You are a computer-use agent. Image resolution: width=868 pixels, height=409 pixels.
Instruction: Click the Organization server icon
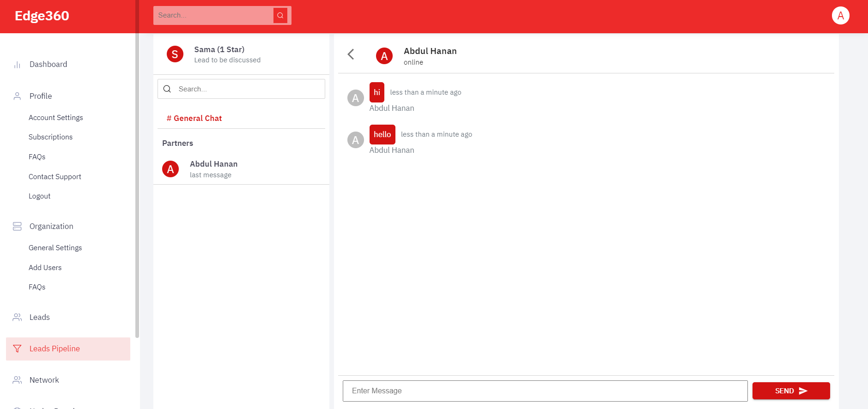17,226
